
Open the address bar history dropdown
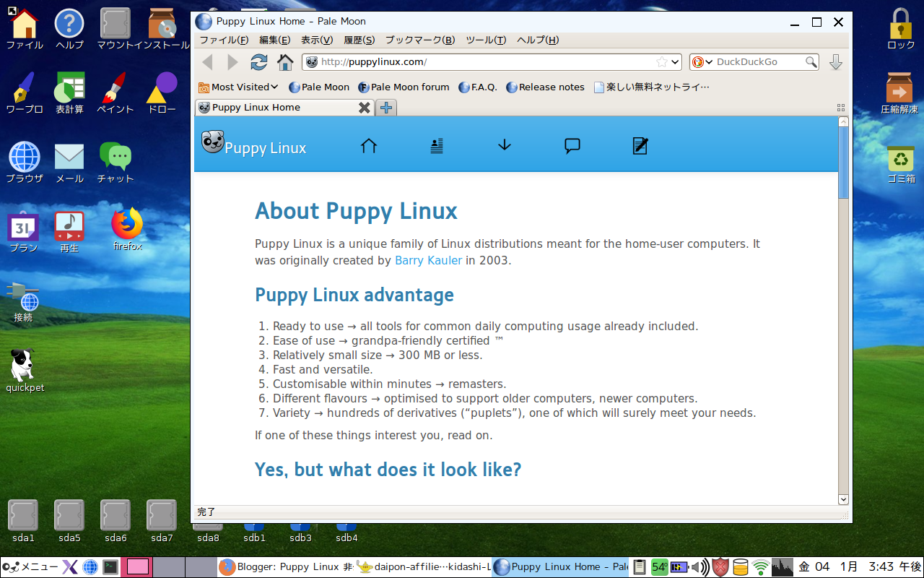click(675, 62)
